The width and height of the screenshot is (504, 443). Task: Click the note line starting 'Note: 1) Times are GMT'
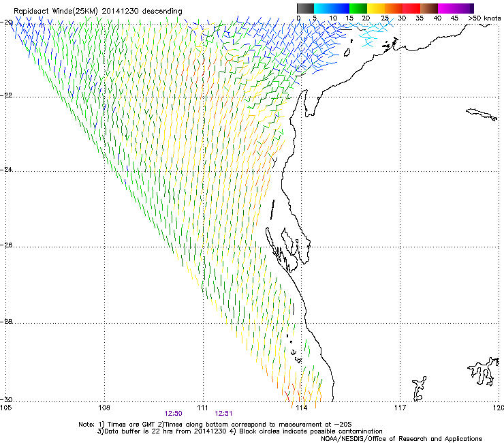pyautogui.click(x=215, y=425)
